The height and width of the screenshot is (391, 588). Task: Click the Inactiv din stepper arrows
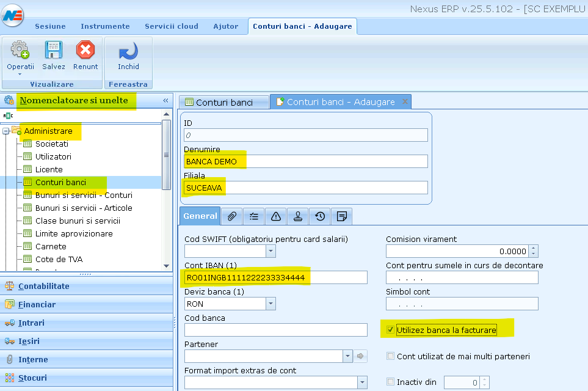click(485, 382)
